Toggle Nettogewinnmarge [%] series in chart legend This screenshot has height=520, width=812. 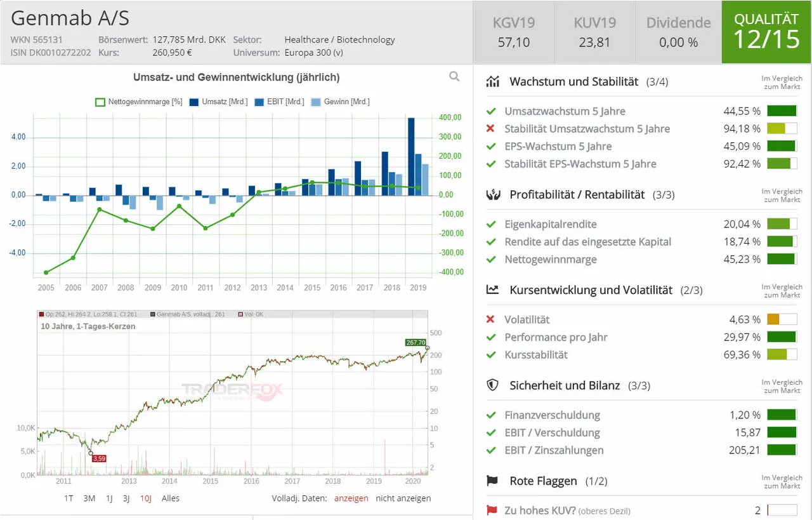click(x=138, y=102)
